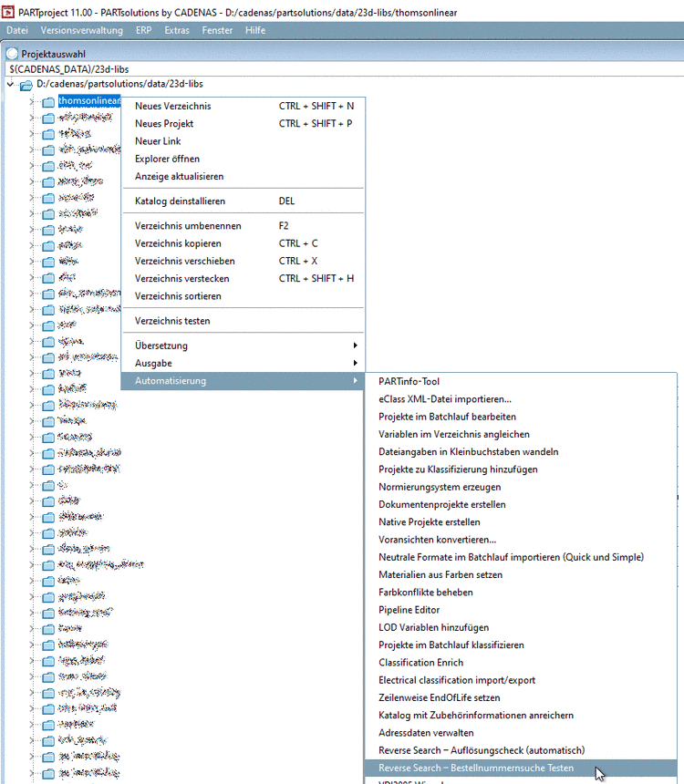Click the PARTproject application icon in title bar
This screenshot has width=684, height=784.
click(x=8, y=12)
